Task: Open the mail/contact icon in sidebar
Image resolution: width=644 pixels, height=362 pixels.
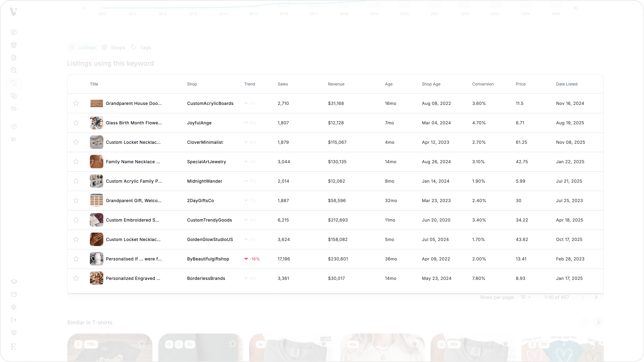Action: (x=14, y=294)
